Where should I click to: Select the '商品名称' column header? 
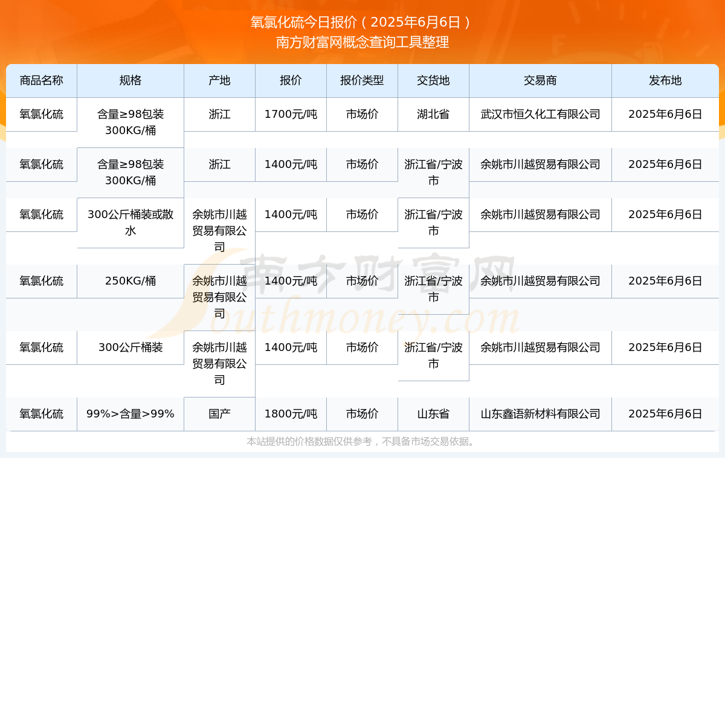[41, 80]
